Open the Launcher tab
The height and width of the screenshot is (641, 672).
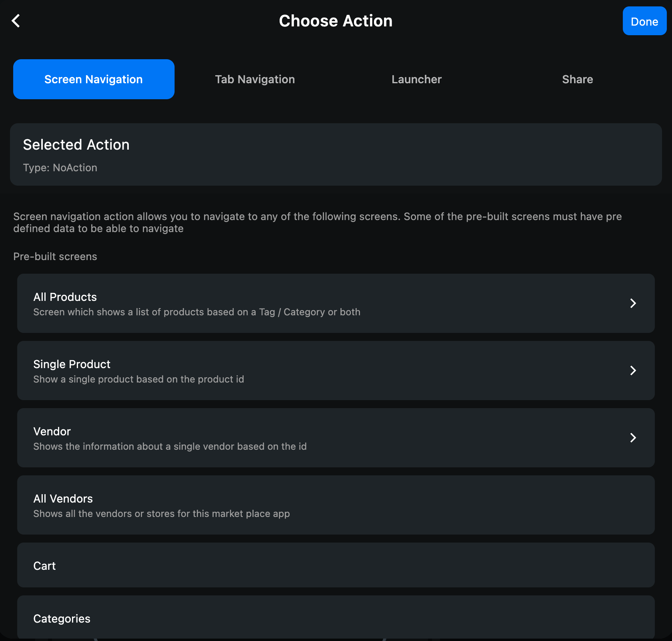(416, 79)
